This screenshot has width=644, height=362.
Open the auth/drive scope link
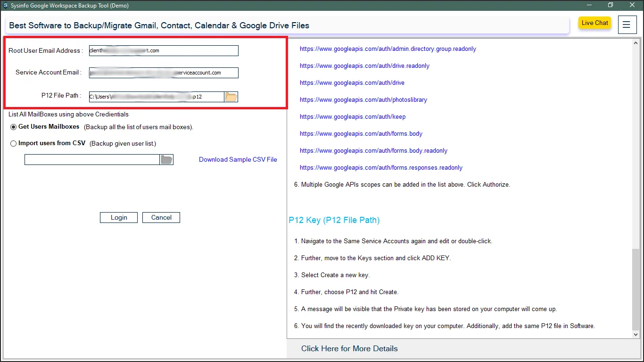[352, 83]
